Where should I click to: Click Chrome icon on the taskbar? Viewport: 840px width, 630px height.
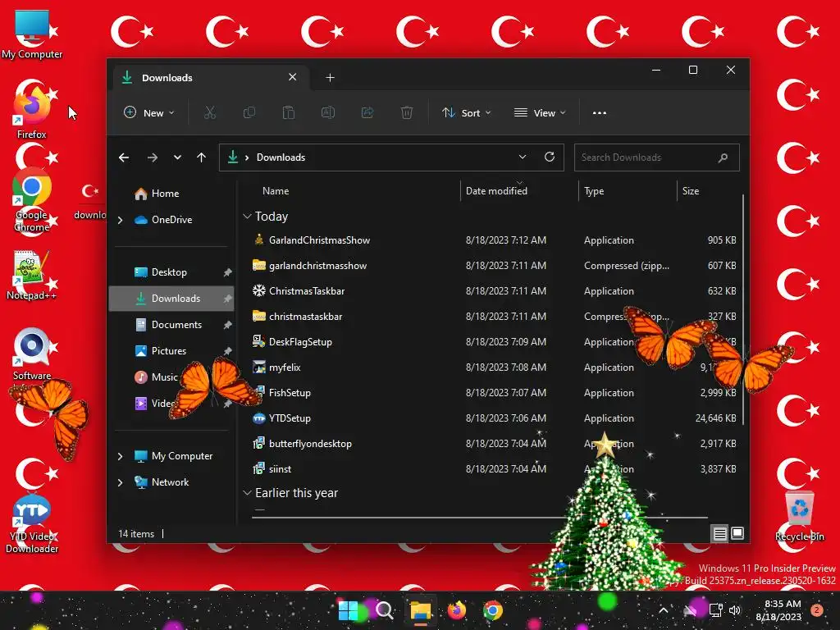tap(493, 610)
